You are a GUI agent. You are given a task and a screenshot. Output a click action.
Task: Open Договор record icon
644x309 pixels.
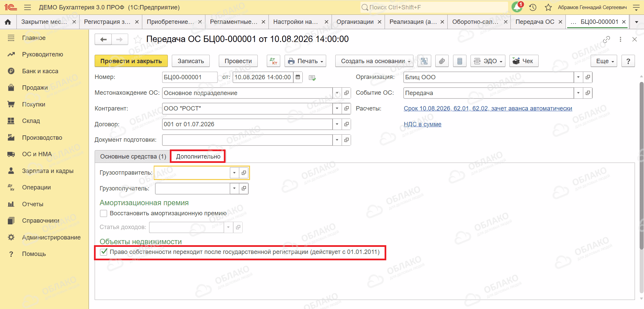(346, 124)
